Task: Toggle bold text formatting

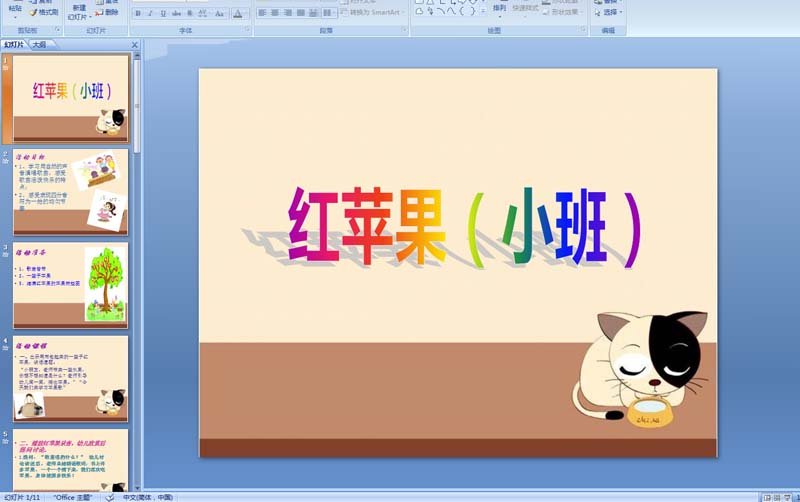Action: [x=138, y=14]
